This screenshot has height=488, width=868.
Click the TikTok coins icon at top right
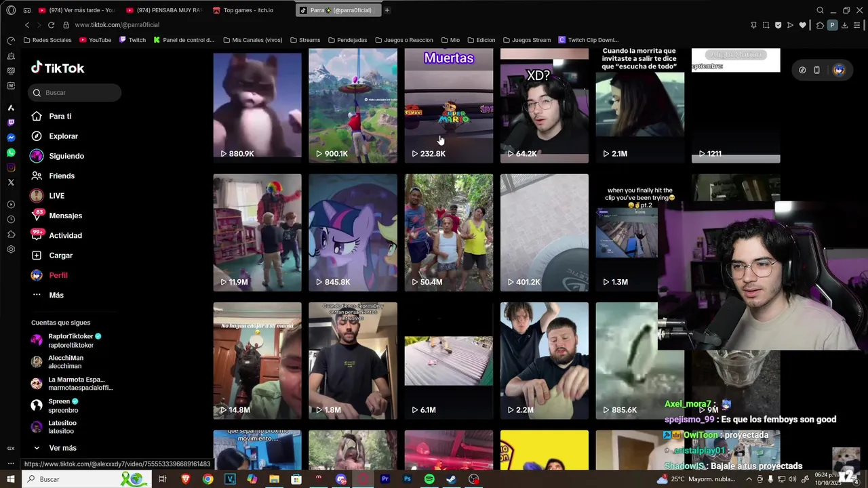point(802,70)
